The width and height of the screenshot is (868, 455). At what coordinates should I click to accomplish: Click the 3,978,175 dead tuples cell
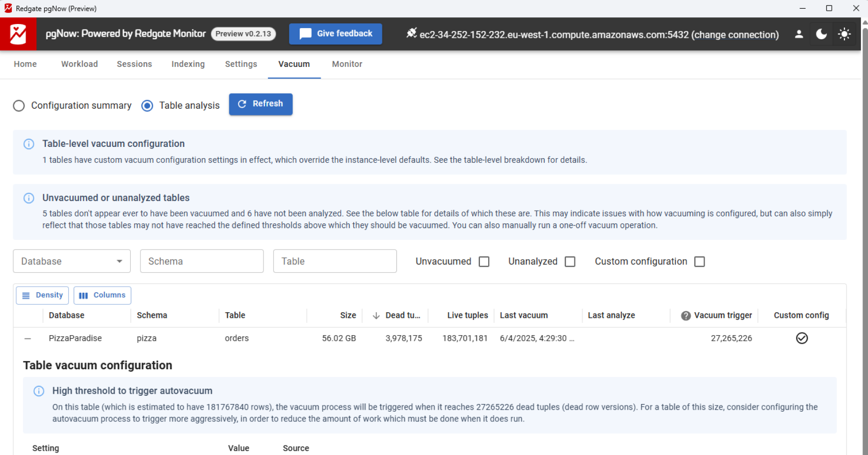click(x=404, y=339)
